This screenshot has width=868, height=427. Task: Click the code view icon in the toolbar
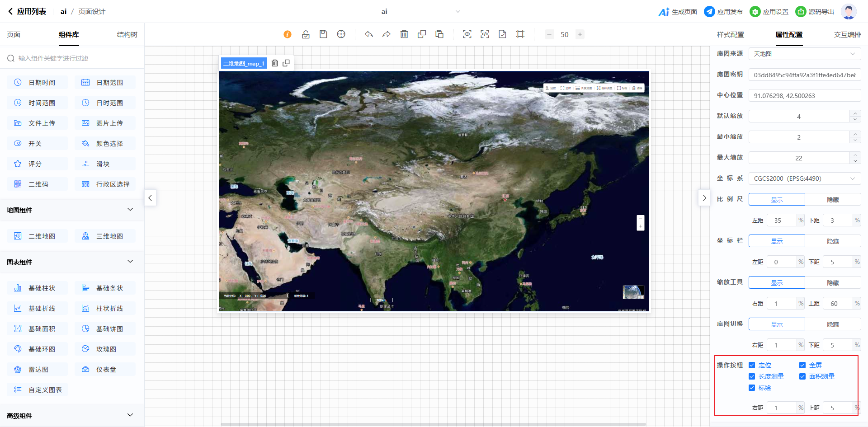point(485,34)
